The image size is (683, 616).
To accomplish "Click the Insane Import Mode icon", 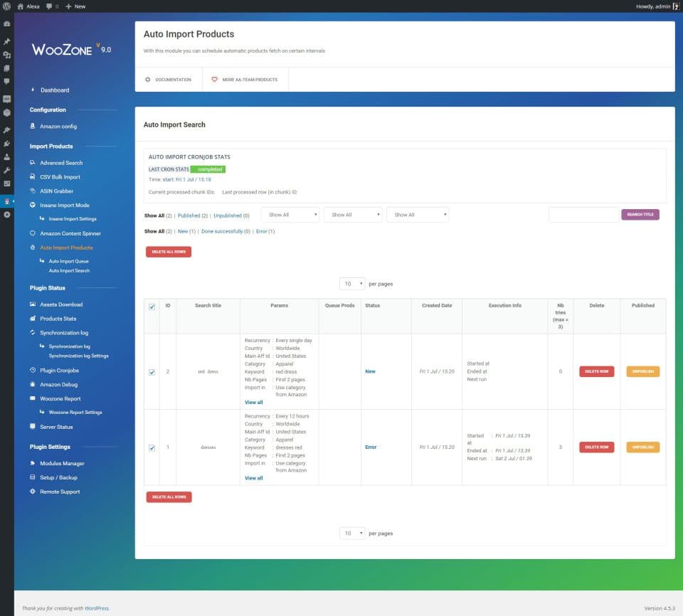I will click(33, 205).
